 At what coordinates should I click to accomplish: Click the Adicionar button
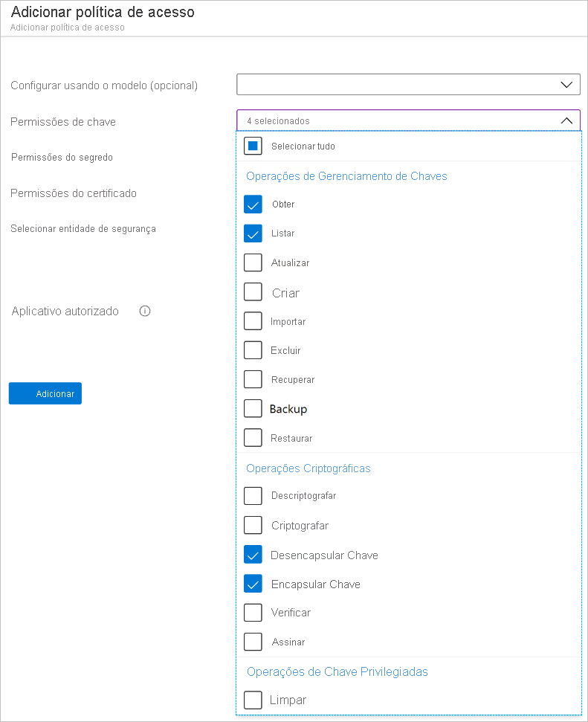(45, 393)
